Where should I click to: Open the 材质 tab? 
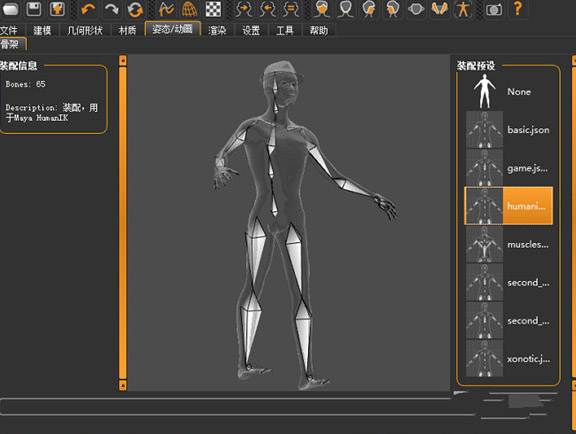click(127, 30)
